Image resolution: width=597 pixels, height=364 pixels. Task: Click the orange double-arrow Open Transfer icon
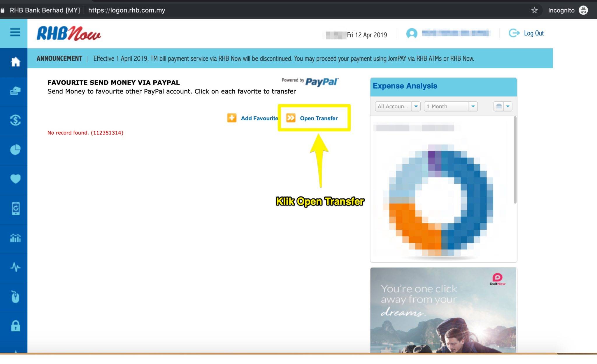pyautogui.click(x=291, y=118)
